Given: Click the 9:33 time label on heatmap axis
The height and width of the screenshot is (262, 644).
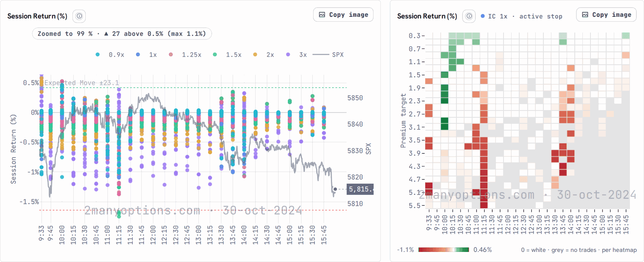Looking at the screenshot, I should pyautogui.click(x=429, y=223).
